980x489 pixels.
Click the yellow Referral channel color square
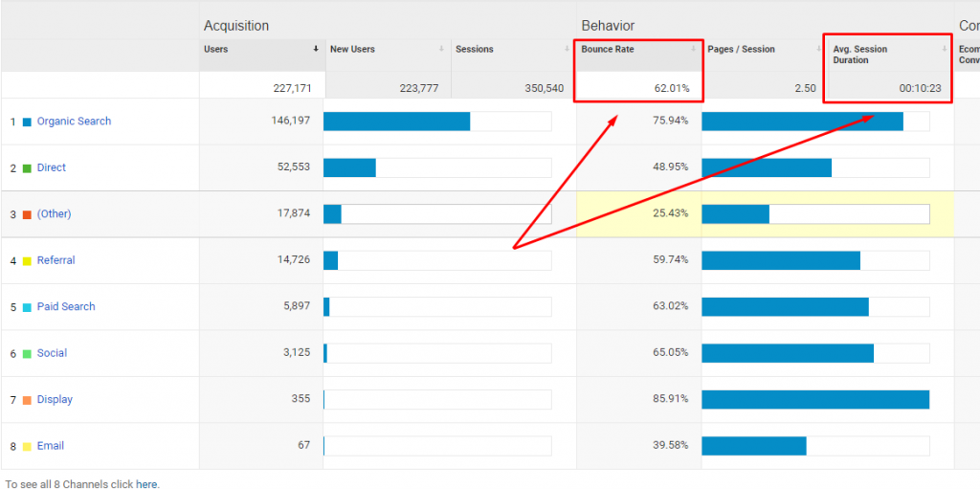[27, 261]
